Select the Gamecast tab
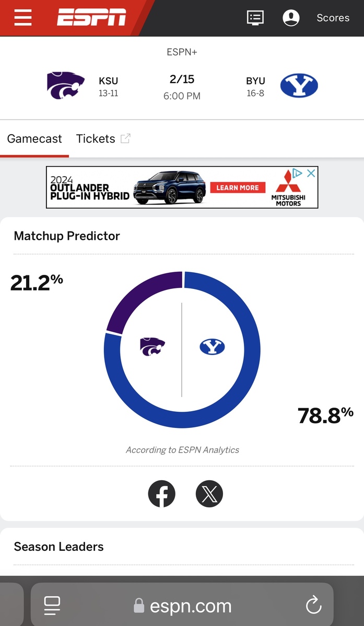This screenshot has width=364, height=626. coord(34,138)
